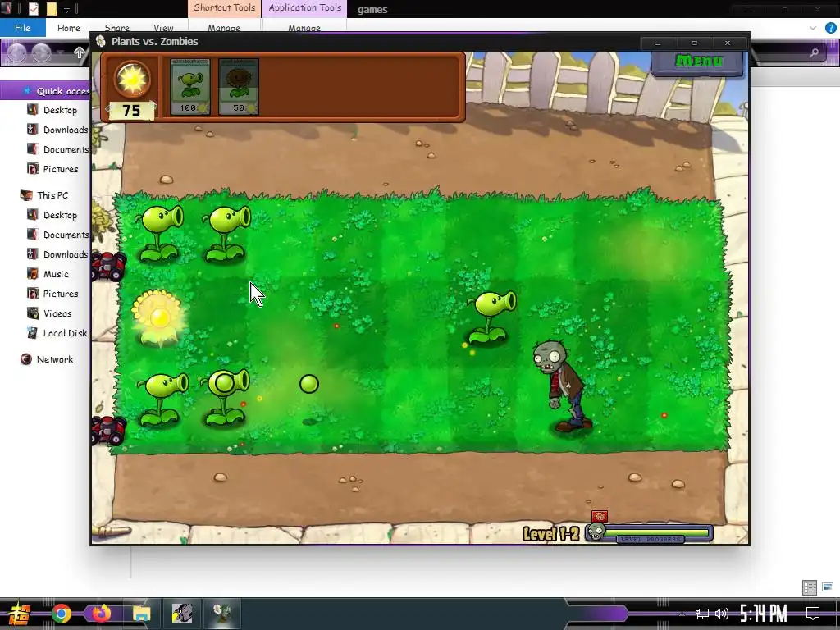840x630 pixels.
Task: Expand the Explorer ribbon chevron
Action: pos(813,28)
